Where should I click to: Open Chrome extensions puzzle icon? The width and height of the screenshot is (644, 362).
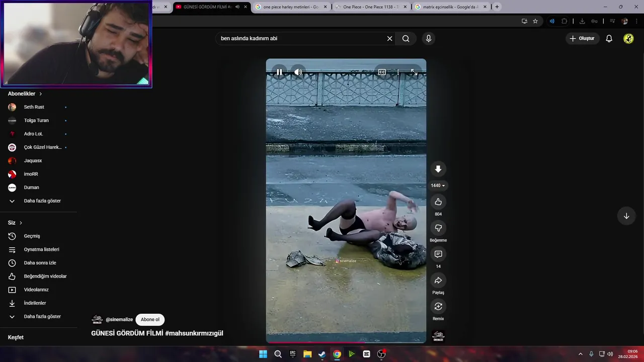tap(564, 21)
